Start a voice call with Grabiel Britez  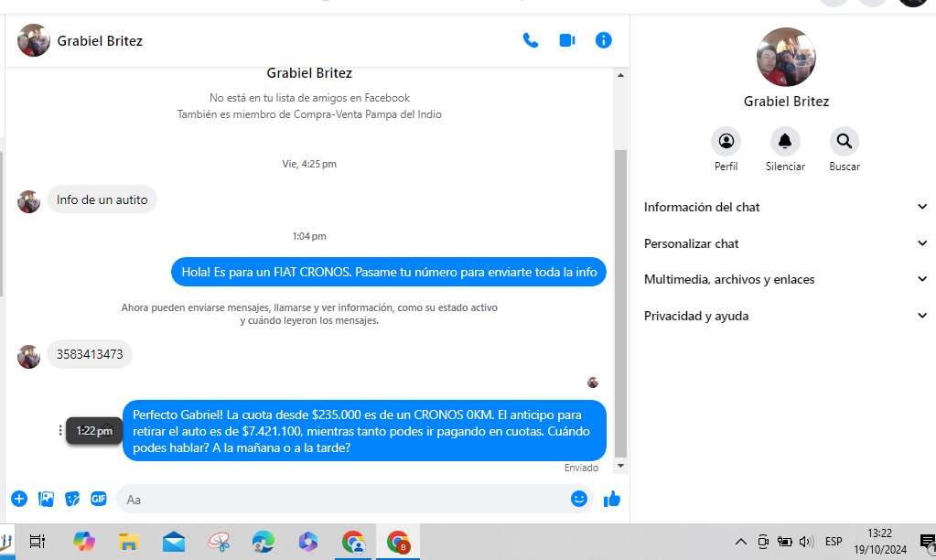point(530,40)
